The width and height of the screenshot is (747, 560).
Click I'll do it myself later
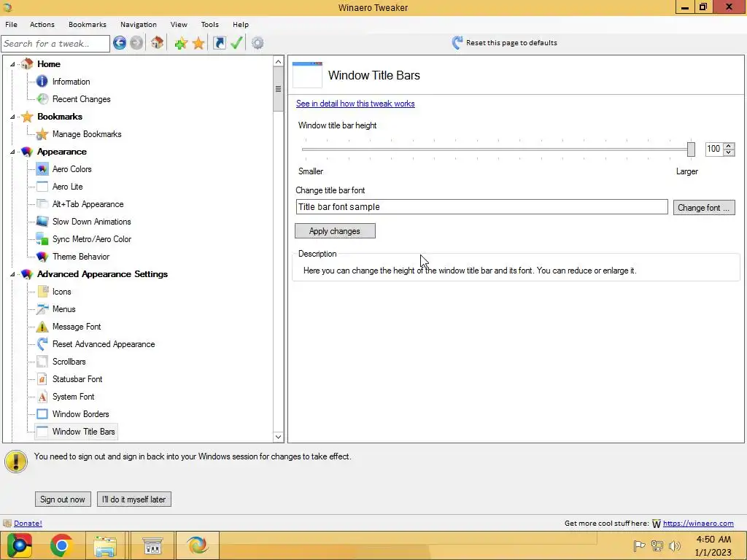(134, 499)
